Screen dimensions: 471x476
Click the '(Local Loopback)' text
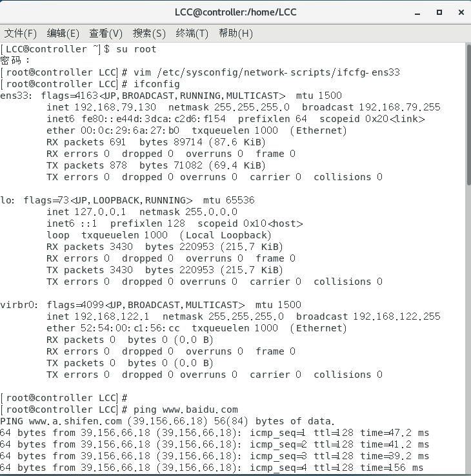click(x=225, y=235)
